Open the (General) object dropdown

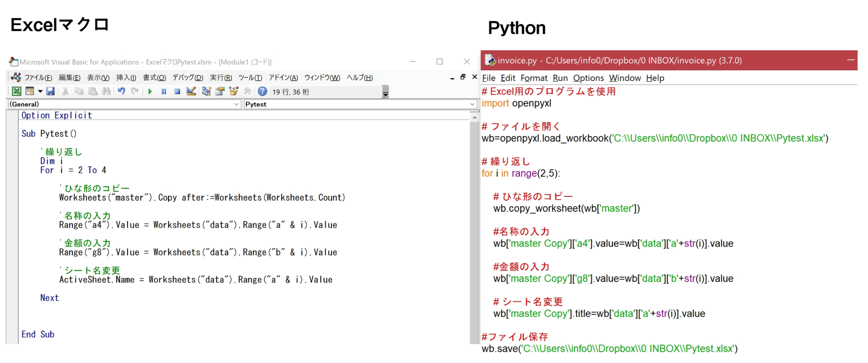[x=236, y=104]
